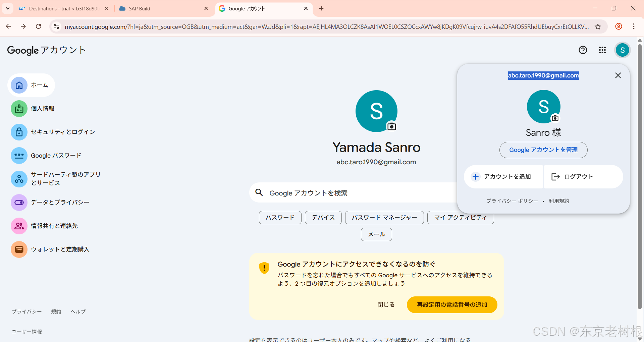Close the Destinations tab
Image resolution: width=644 pixels, height=342 pixels.
(106, 8)
